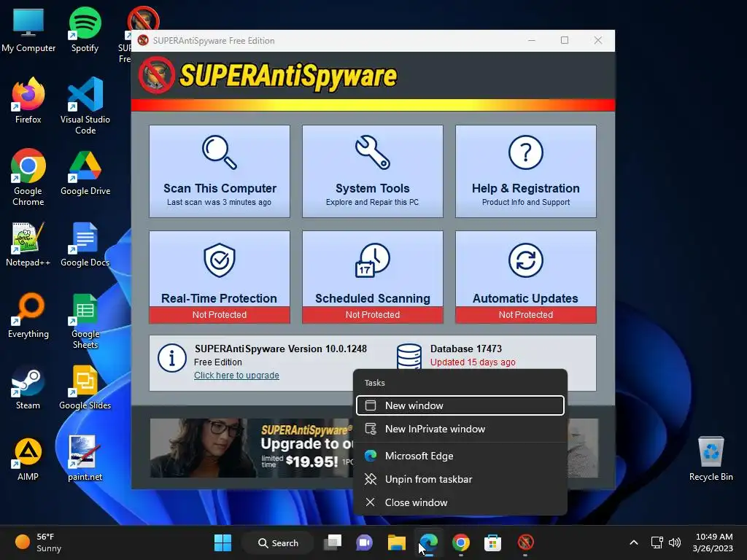Select Unpin from taskbar
This screenshot has height=560, width=747.
click(460, 479)
